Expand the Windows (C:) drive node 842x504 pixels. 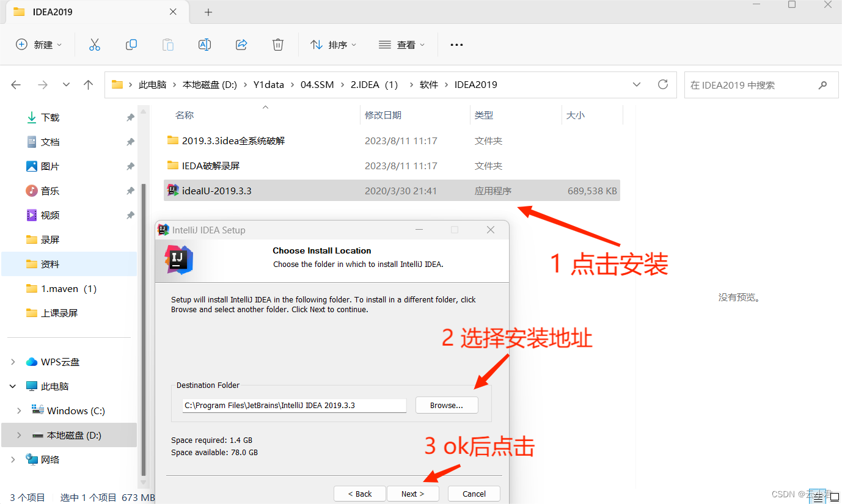tap(19, 411)
